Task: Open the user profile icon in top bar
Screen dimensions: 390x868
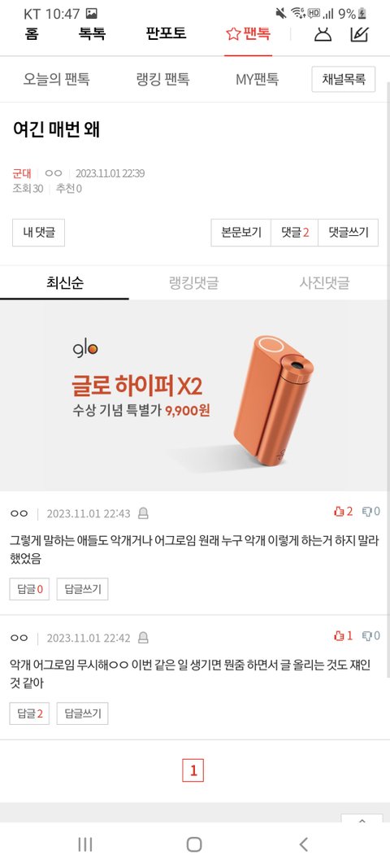Action: point(323,34)
